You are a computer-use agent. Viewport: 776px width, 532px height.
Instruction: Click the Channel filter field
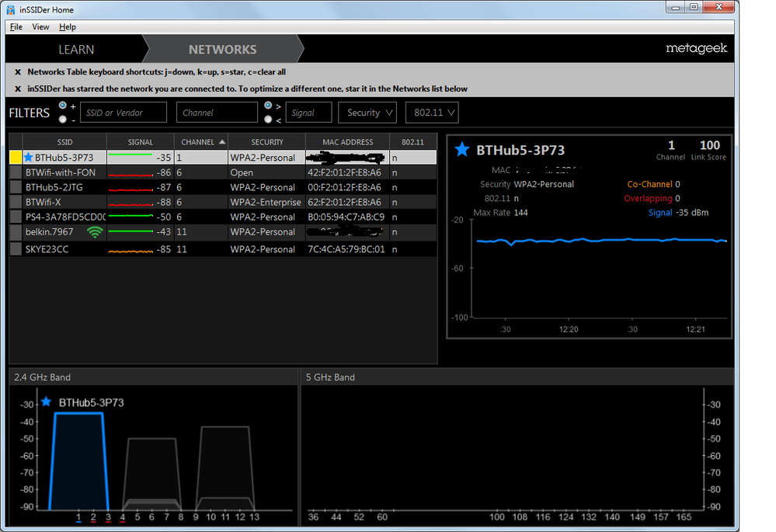click(217, 113)
